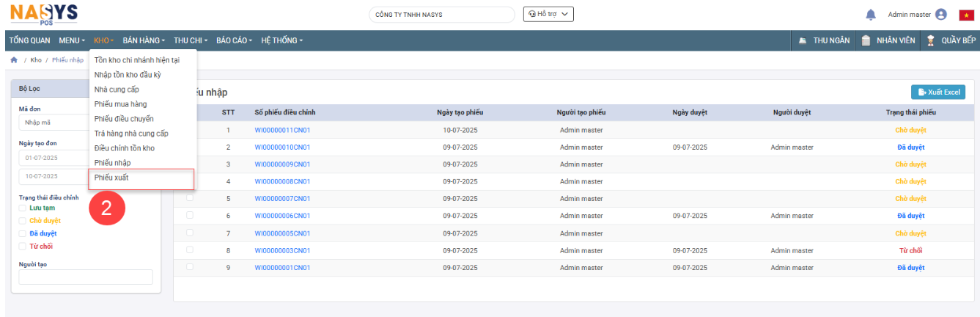Select Phiếu xuất from Kho menu
Viewport: 980px width, 317px height.
click(112, 178)
